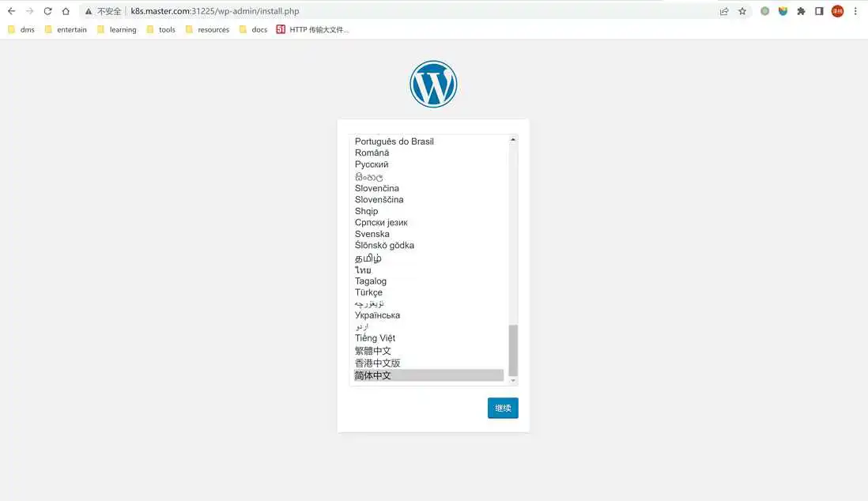The height and width of the screenshot is (501, 868).
Task: Open the learning bookmarks folder
Action: tap(117, 30)
